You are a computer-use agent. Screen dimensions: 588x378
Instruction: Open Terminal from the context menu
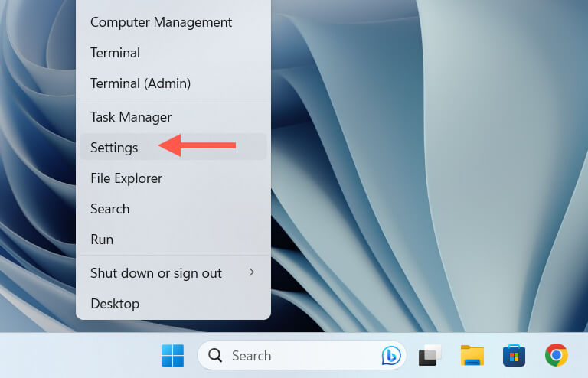click(x=173, y=53)
